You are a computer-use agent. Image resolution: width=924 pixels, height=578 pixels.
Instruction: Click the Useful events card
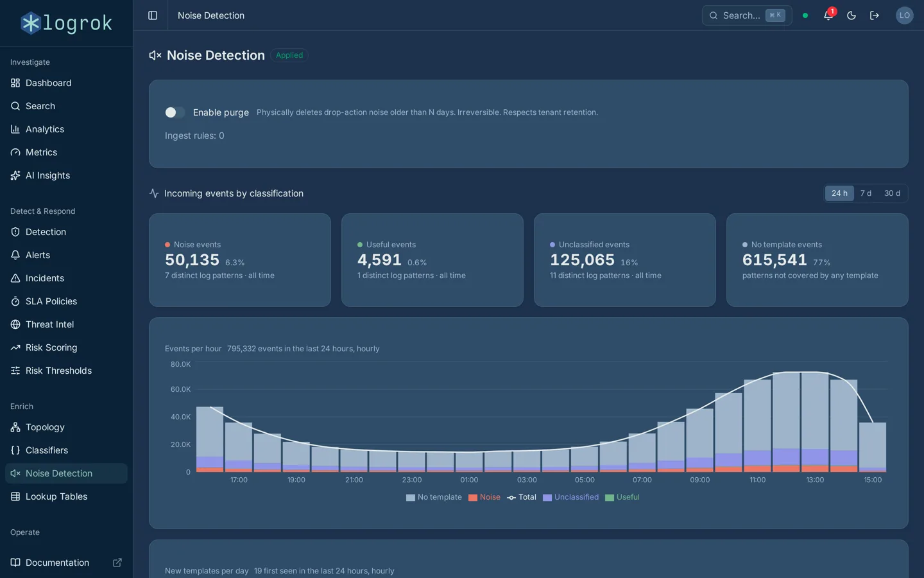(432, 260)
